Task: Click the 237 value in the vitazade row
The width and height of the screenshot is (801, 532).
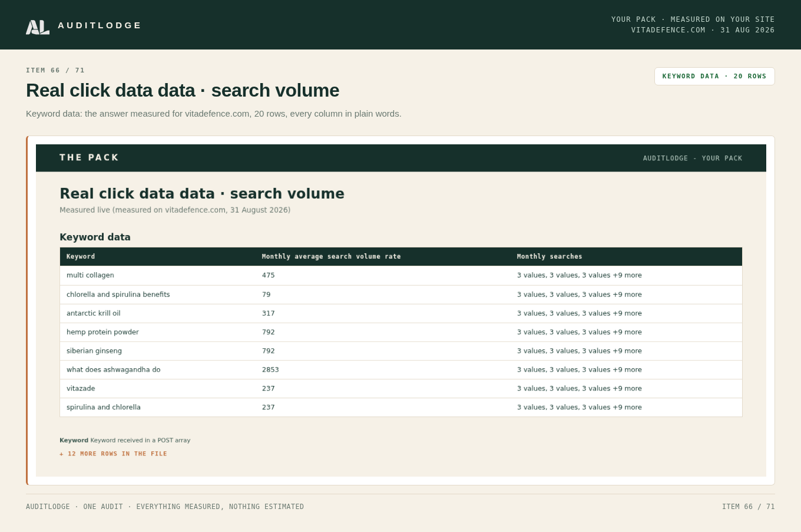Action: 269,389
